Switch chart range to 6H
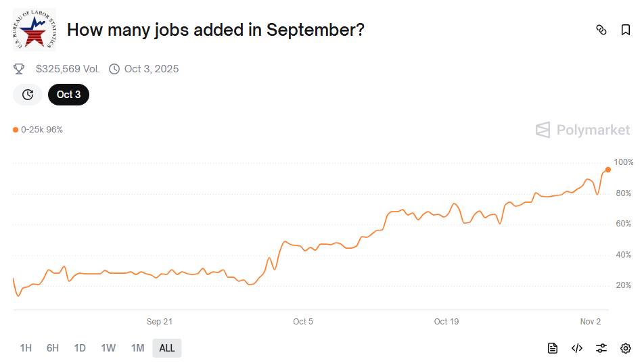The width and height of the screenshot is (644, 363). click(x=53, y=348)
